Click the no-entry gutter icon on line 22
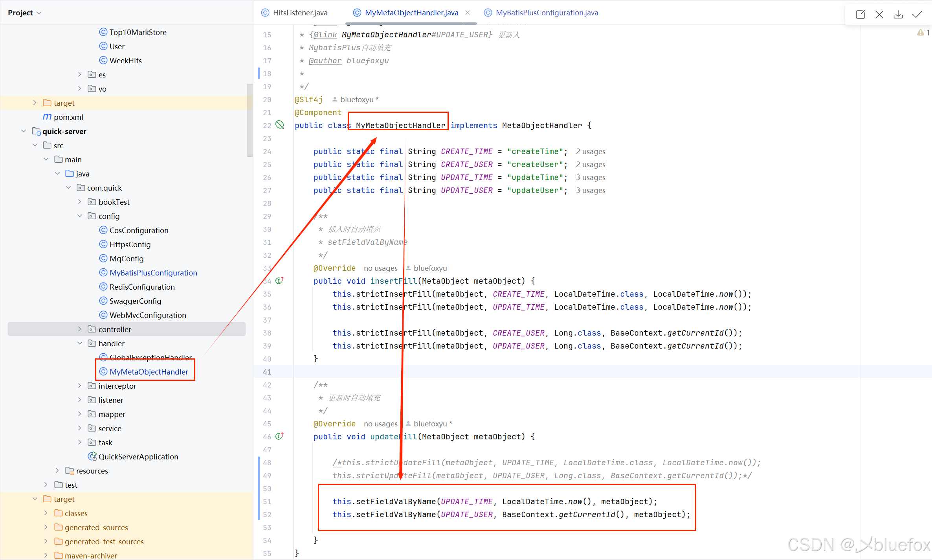This screenshot has width=932, height=560. tap(280, 125)
